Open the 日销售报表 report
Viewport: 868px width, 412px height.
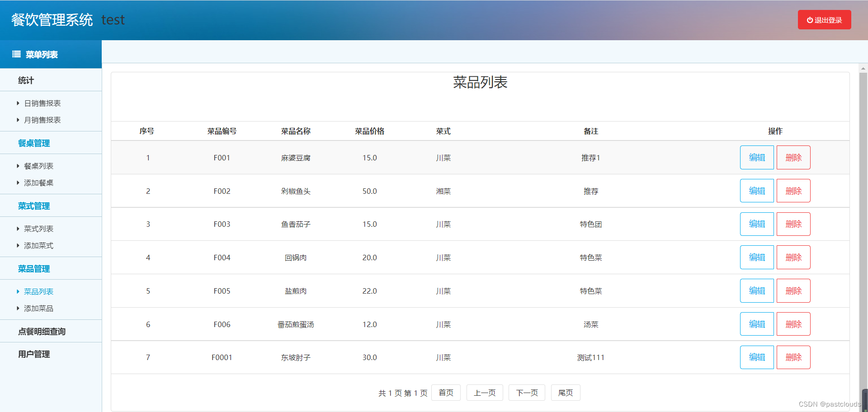[42, 103]
